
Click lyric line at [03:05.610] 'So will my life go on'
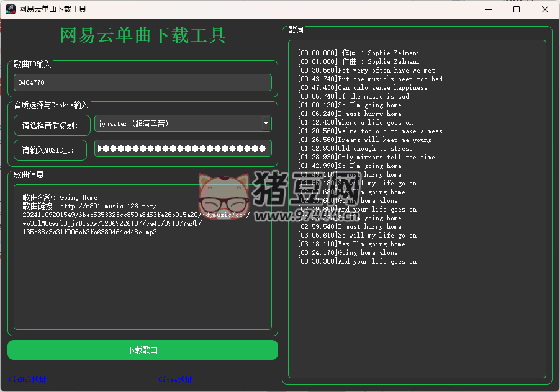coord(357,235)
